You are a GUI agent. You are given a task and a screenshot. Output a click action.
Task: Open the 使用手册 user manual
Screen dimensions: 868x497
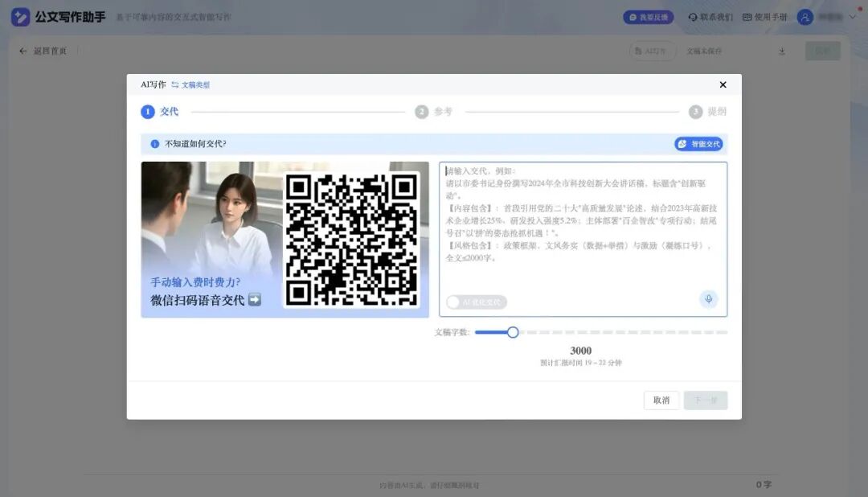pos(764,17)
